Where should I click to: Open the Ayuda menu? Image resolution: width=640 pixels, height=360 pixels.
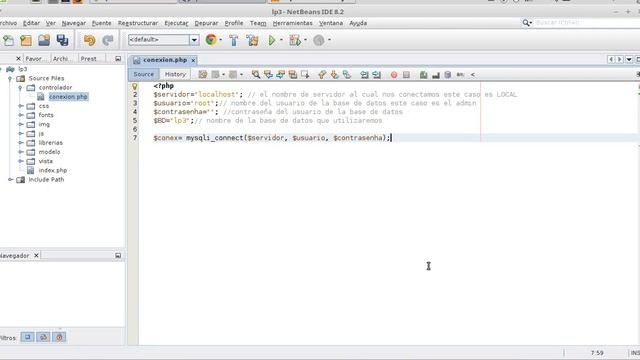tap(358, 23)
